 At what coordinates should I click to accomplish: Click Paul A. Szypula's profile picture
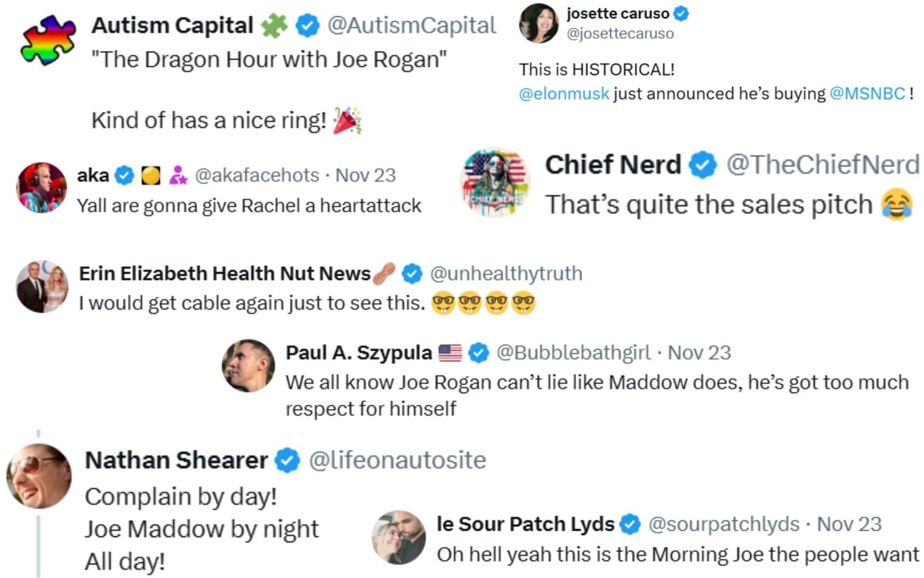tap(248, 365)
